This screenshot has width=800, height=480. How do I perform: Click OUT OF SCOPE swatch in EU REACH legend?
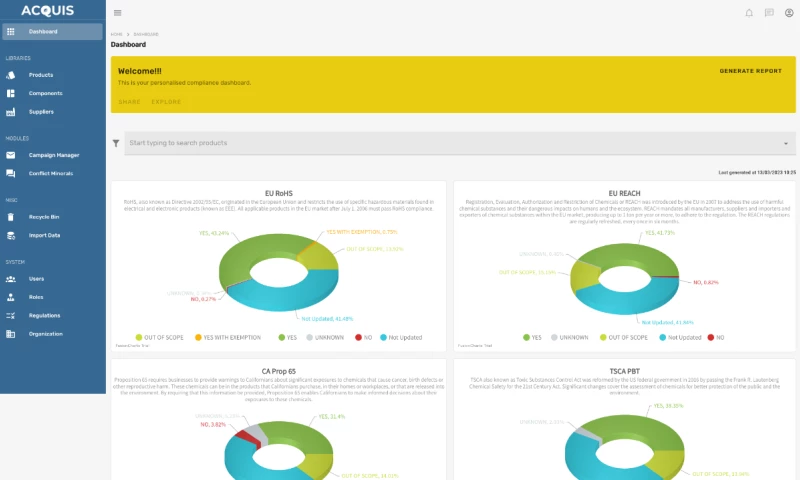603,337
